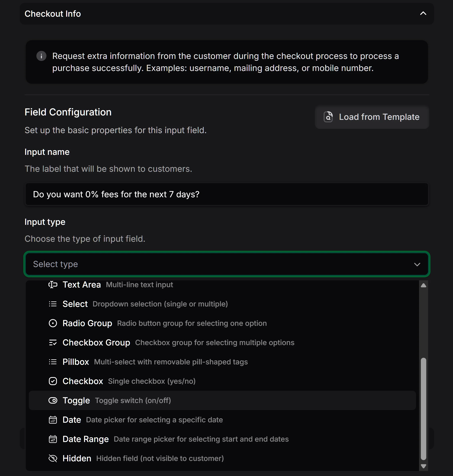Click the dropdown list scrollbar thumb
Image resolution: width=453 pixels, height=476 pixels.
point(423,408)
